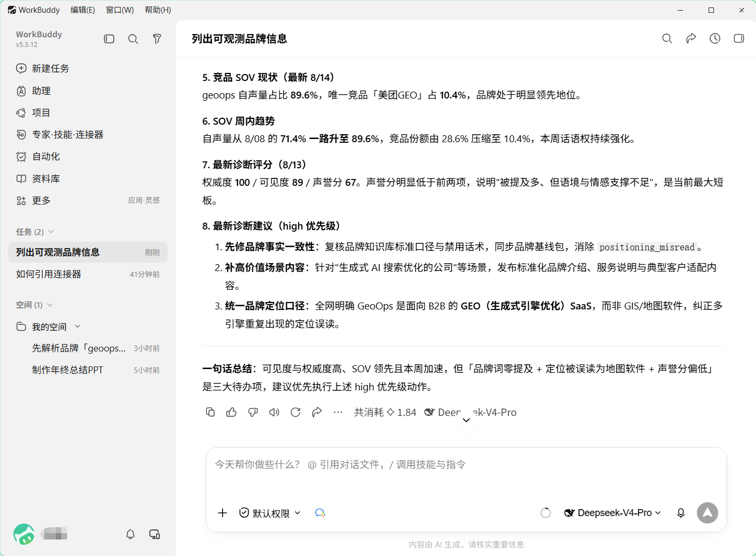Click the circular context usage indicator
The height and width of the screenshot is (556, 756).
546,513
